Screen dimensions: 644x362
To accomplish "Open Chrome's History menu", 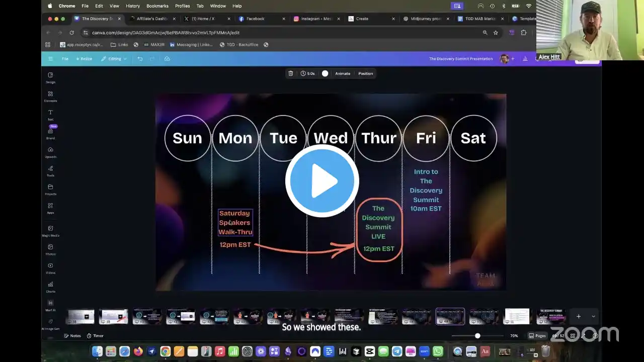I will coord(133,6).
